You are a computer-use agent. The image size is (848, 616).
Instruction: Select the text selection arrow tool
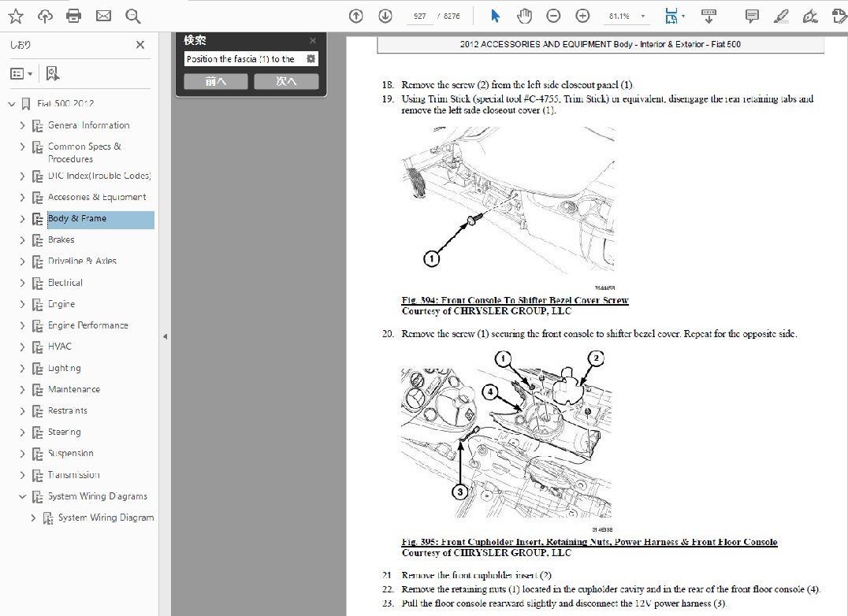(x=493, y=15)
